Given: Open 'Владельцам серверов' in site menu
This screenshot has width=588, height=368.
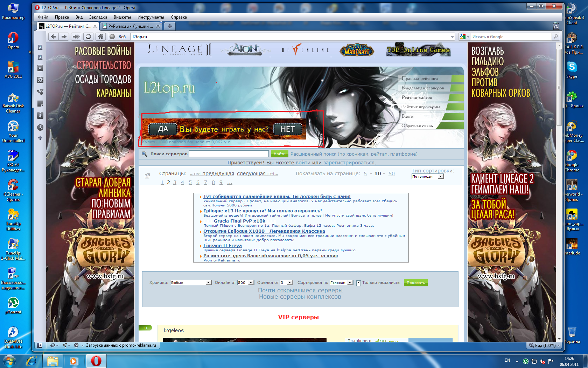Looking at the screenshot, I should point(422,88).
